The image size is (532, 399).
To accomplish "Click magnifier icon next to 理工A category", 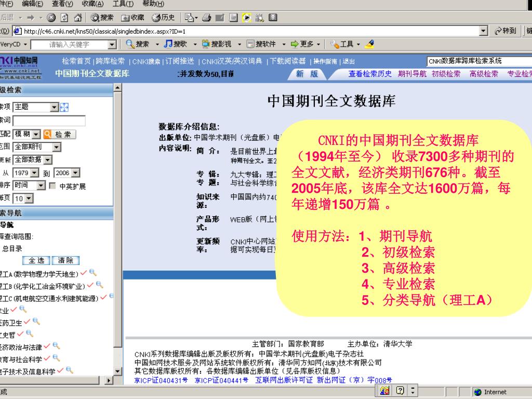I will pos(93,272).
